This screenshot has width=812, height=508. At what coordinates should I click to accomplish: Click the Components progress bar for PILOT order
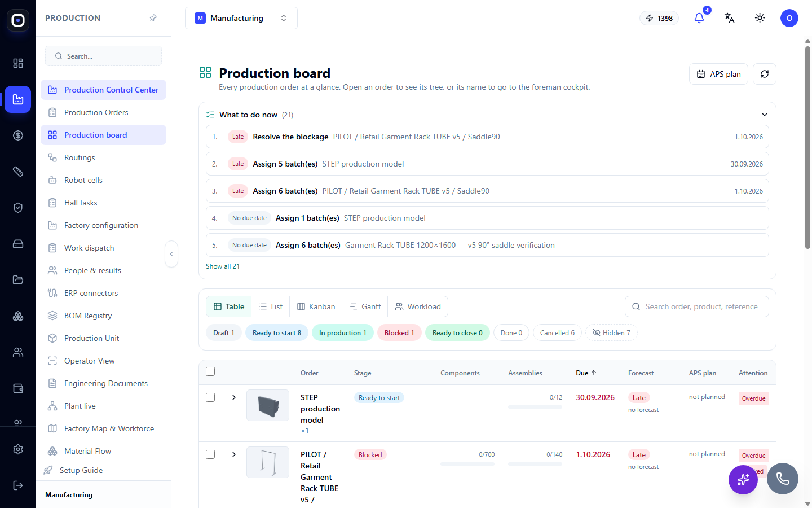[467, 464]
